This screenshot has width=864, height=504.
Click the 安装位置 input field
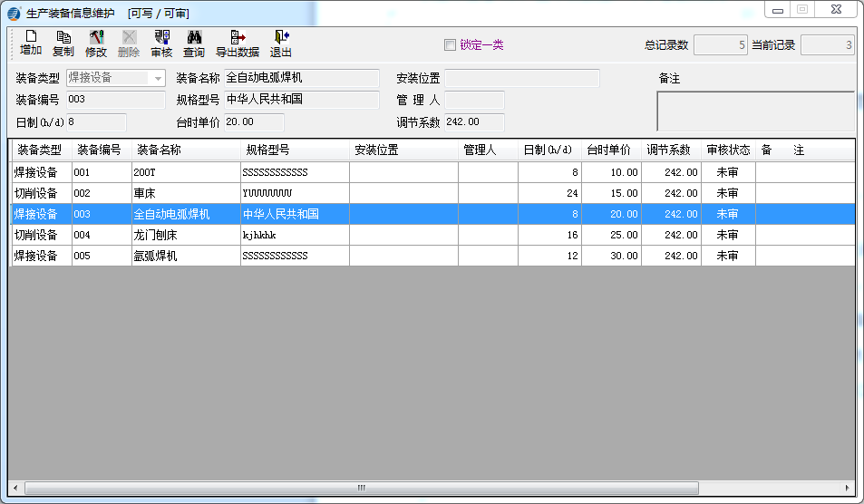click(521, 79)
